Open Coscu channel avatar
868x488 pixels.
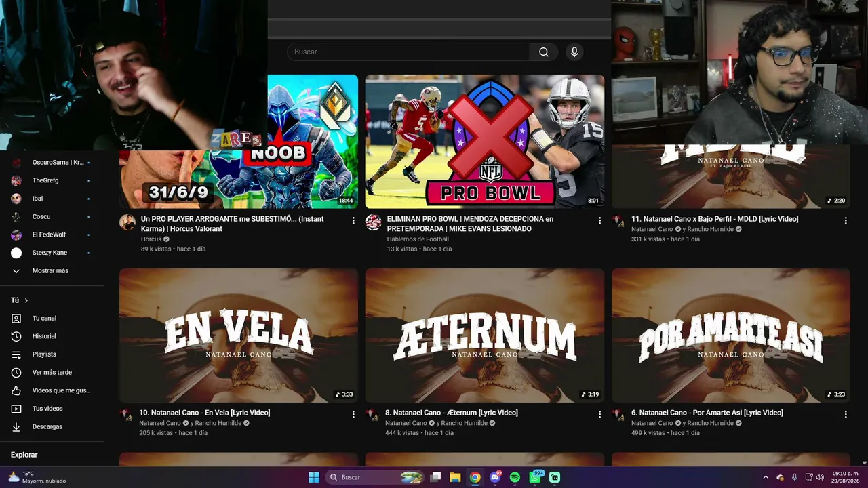16,217
